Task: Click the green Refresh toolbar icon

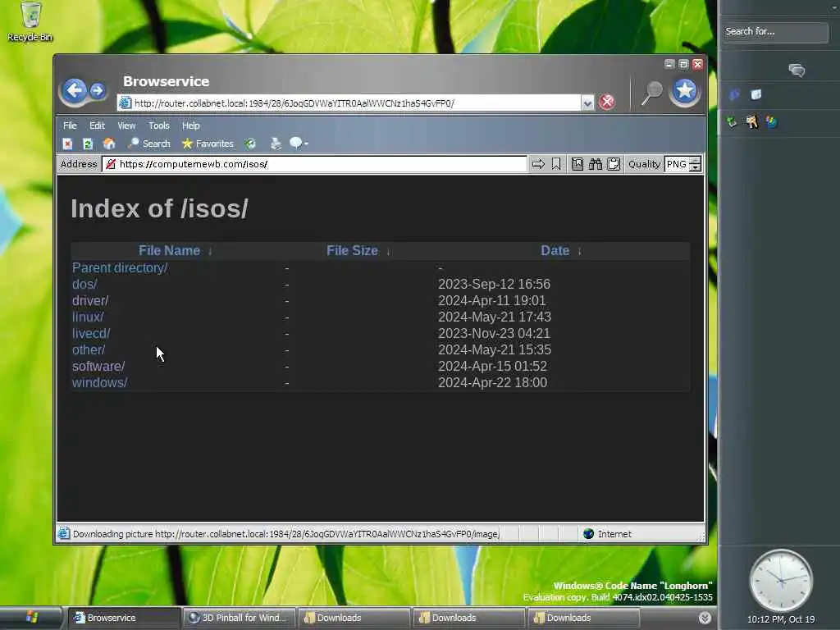Action: pos(88,144)
